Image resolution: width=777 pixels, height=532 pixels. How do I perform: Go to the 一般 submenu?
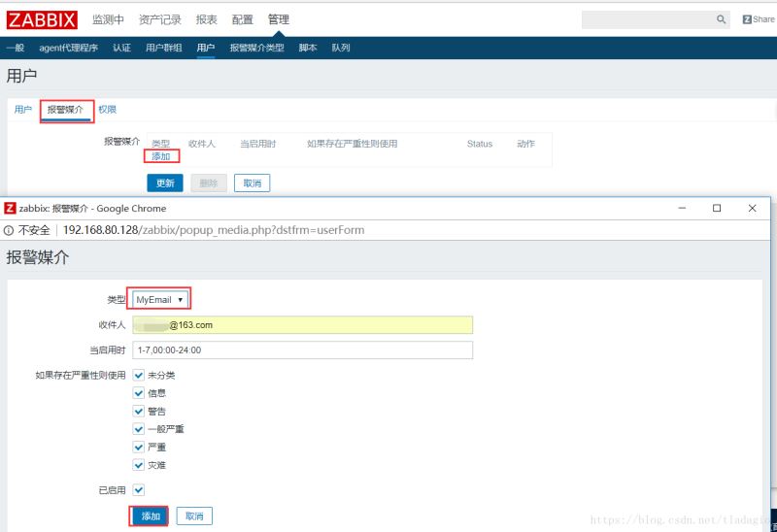(16, 48)
